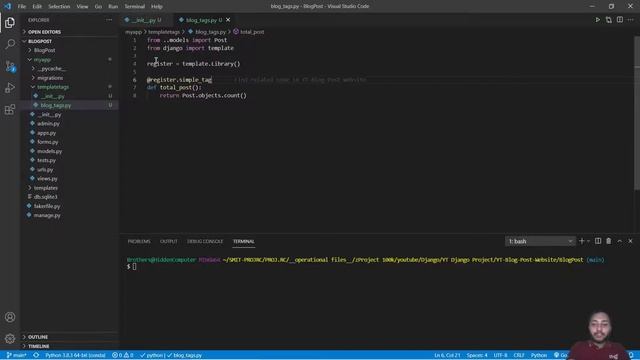Close the terminal panel
640x360 pixels.
coord(630,241)
